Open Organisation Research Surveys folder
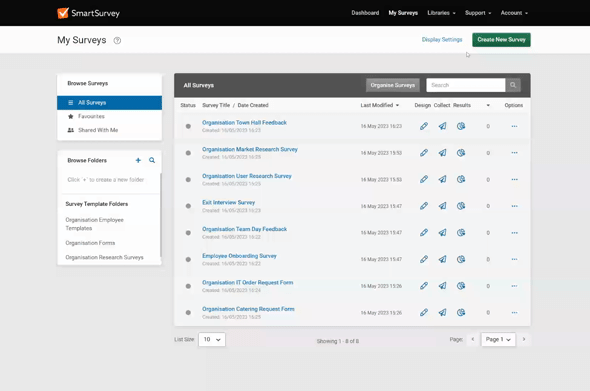This screenshot has height=391, width=590. tap(104, 257)
